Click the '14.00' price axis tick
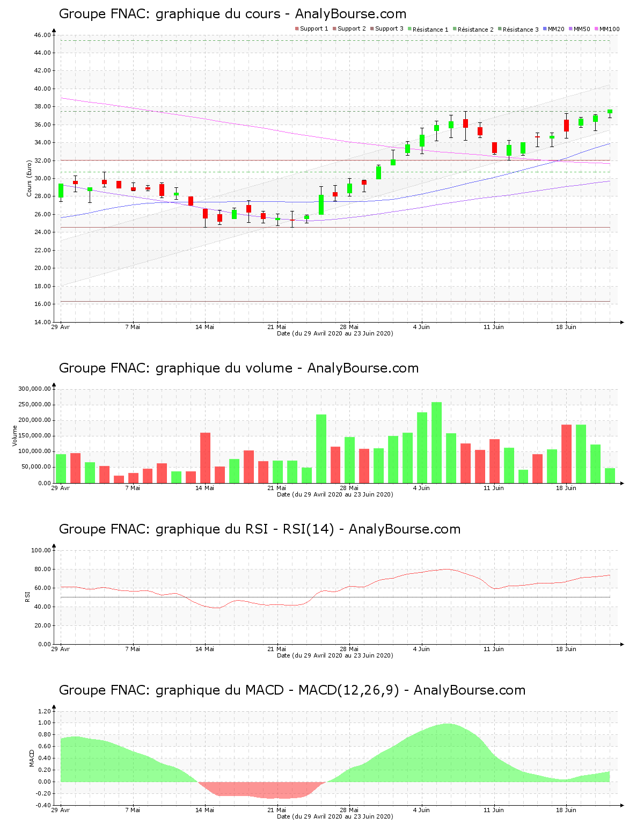Screen dimensions: 644x832 [x=42, y=322]
